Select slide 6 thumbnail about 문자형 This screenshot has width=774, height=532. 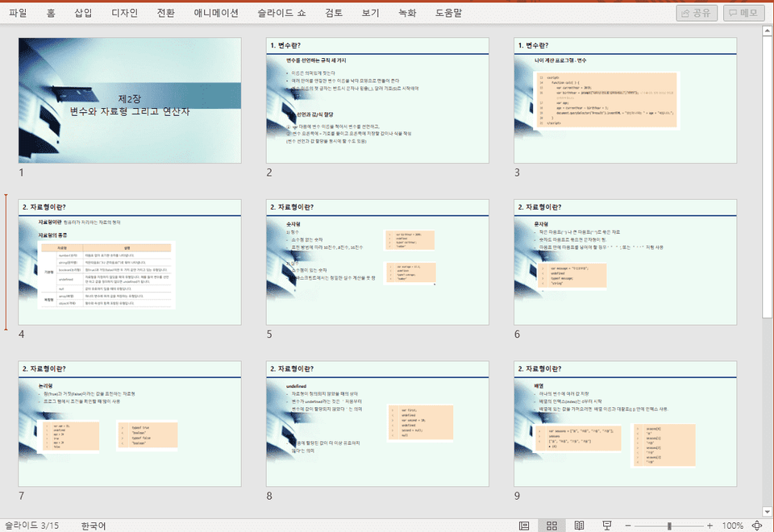[626, 262]
